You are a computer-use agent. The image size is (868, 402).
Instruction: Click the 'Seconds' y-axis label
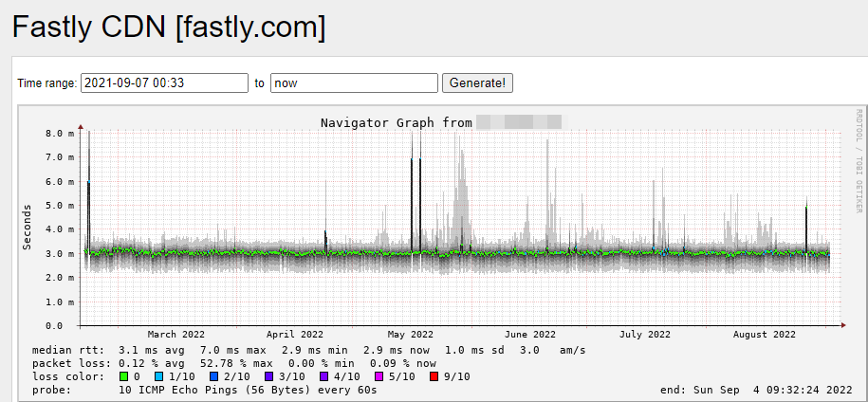pos(27,227)
